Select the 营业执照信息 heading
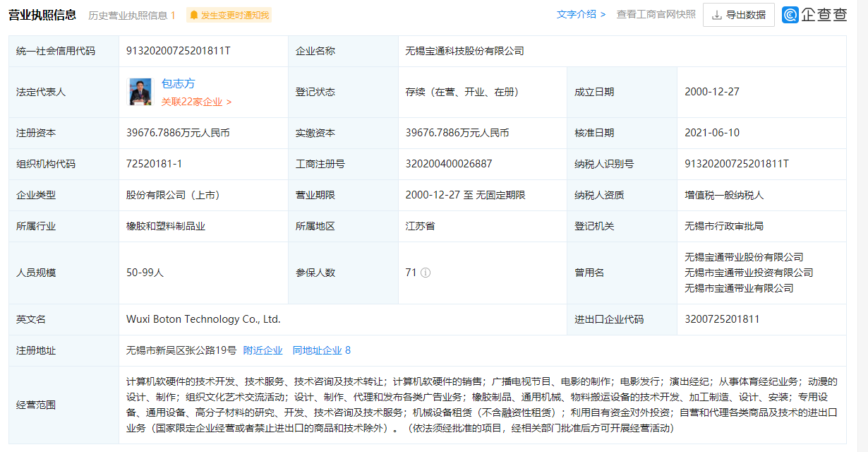This screenshot has height=452, width=868. point(43,14)
